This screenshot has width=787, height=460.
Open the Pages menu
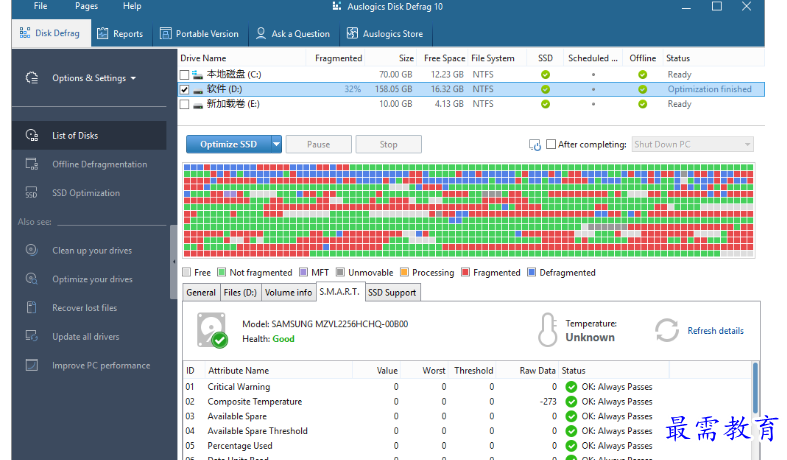click(x=86, y=6)
